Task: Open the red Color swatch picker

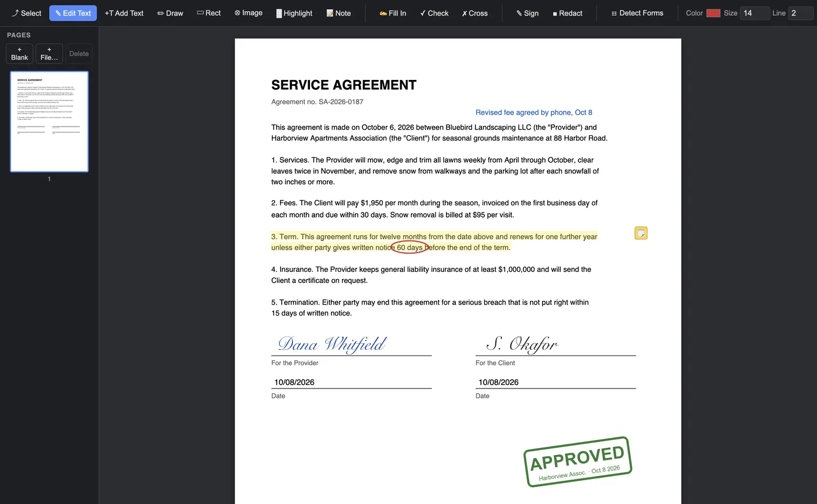Action: click(x=713, y=13)
